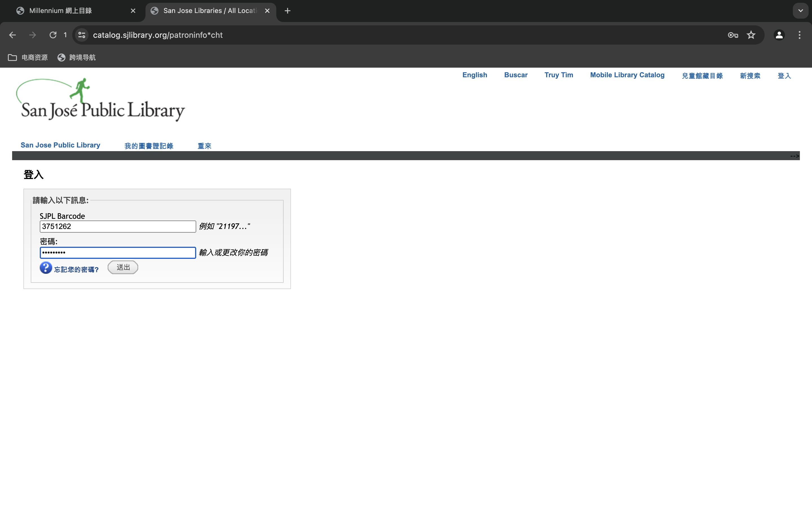
Task: Submit the login with the 送出 button
Action: point(123,267)
